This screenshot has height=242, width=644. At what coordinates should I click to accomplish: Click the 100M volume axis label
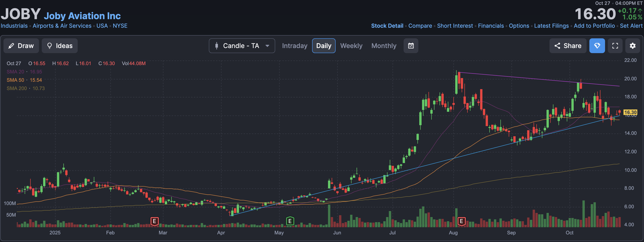pyautogui.click(x=10, y=203)
